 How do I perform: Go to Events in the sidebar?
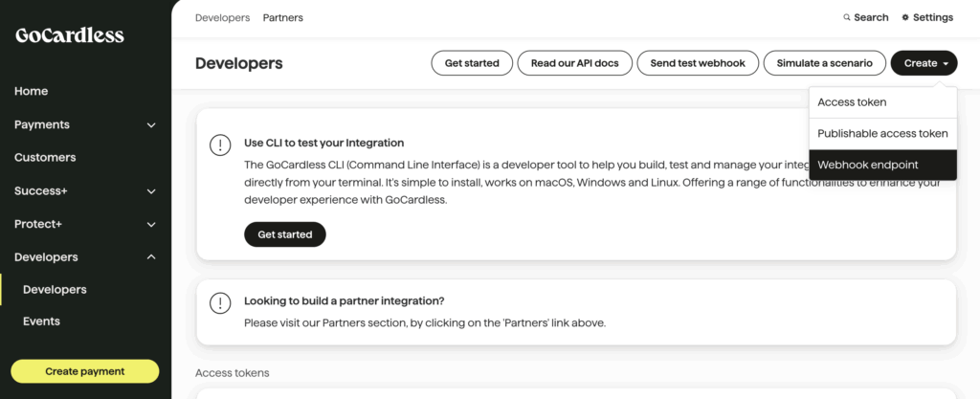41,321
